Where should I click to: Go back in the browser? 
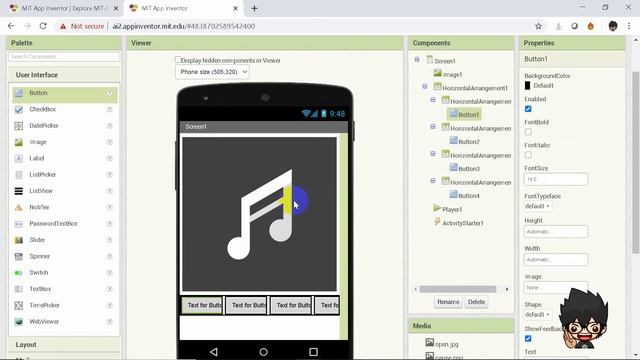[11, 26]
